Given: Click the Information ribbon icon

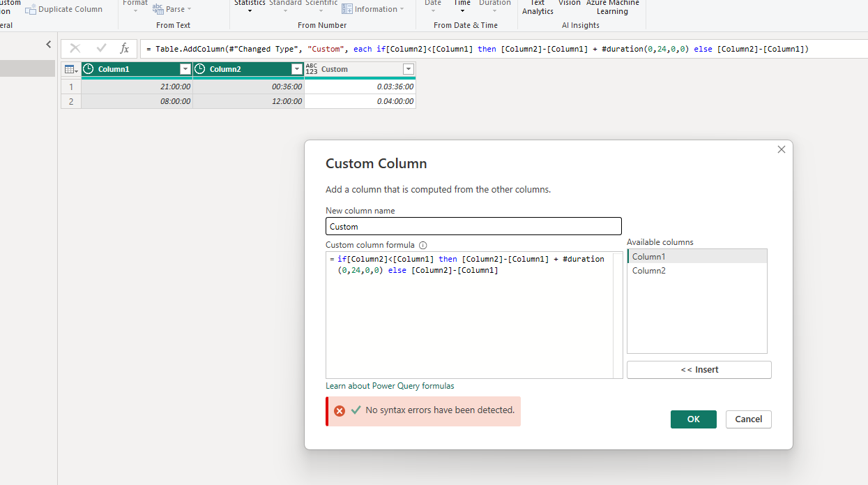Looking at the screenshot, I should [x=347, y=9].
